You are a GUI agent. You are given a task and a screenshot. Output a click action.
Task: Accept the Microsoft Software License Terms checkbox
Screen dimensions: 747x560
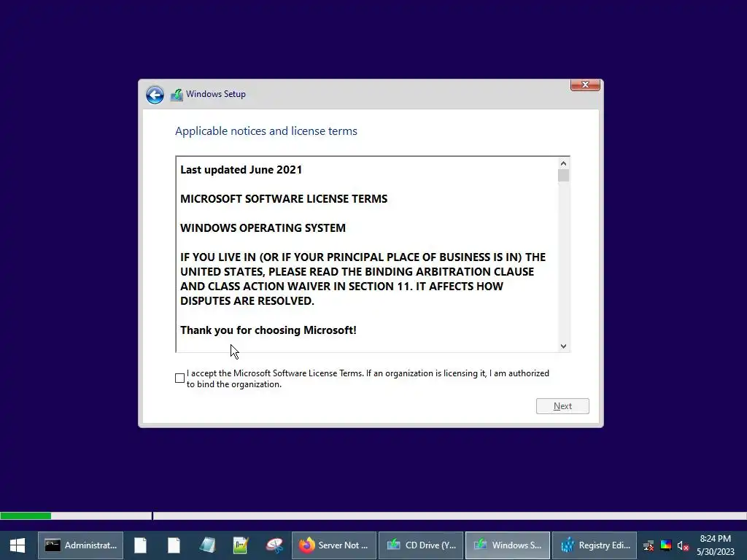(179, 378)
